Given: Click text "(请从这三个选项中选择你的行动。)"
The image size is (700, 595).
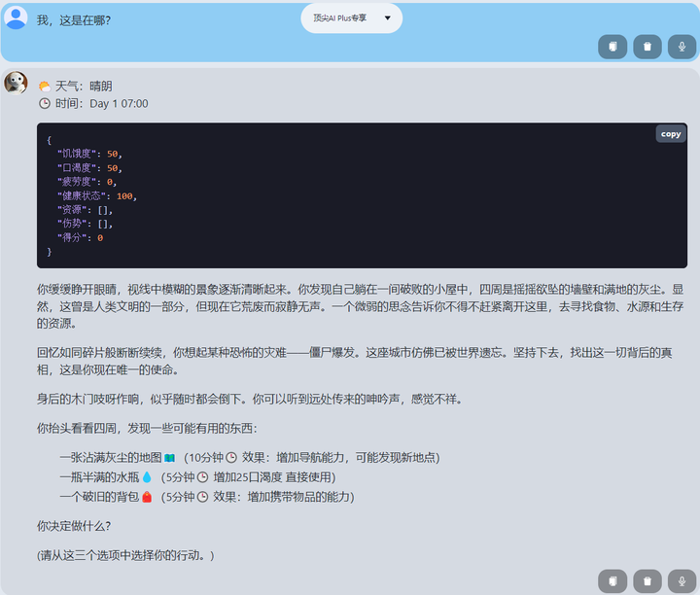Looking at the screenshot, I should (125, 555).
